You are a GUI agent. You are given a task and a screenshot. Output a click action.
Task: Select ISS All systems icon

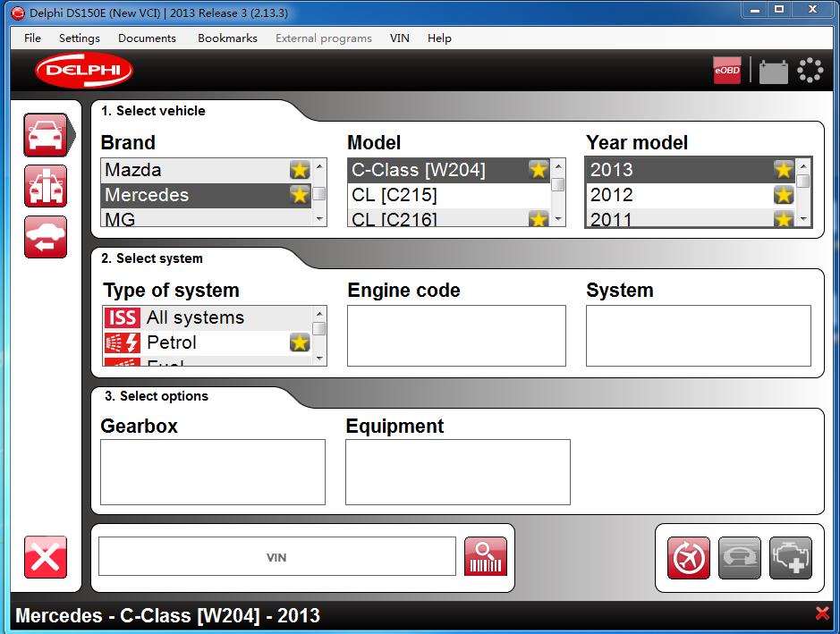coord(123,317)
